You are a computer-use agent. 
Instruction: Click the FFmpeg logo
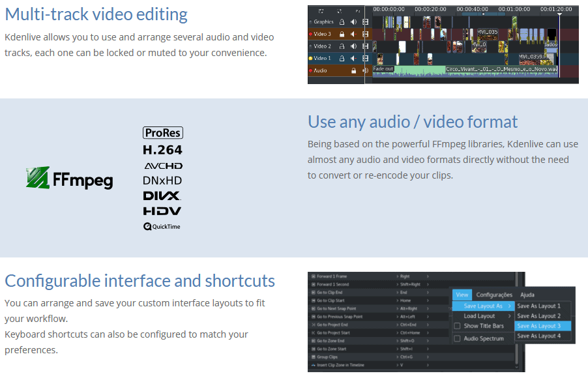coord(69,178)
